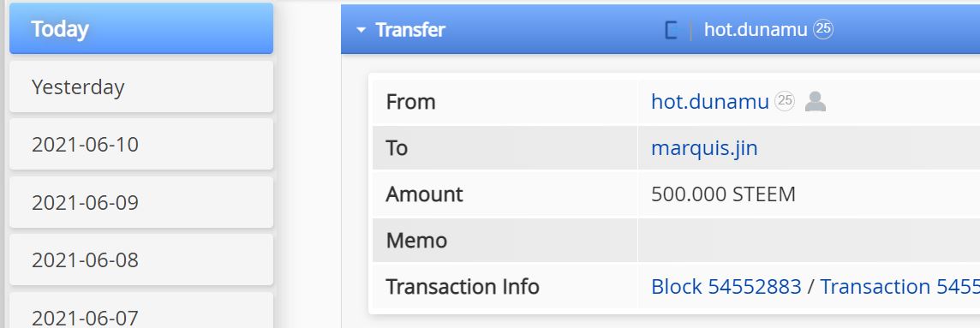Switch to the Yesterday tab

click(141, 86)
